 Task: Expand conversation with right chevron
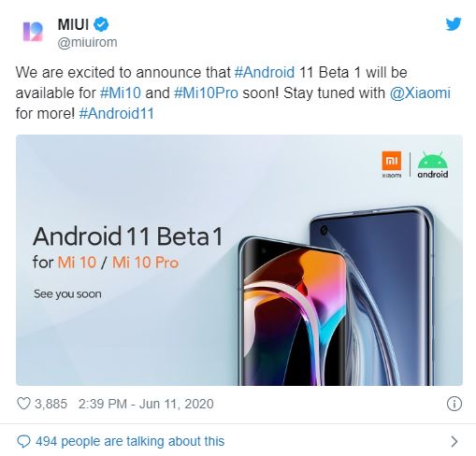[x=454, y=441]
